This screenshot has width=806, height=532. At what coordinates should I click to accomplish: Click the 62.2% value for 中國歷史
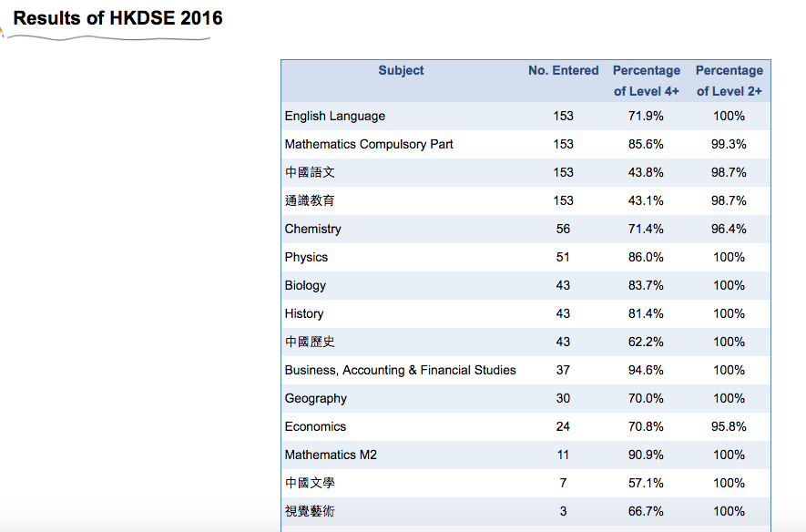click(x=646, y=343)
